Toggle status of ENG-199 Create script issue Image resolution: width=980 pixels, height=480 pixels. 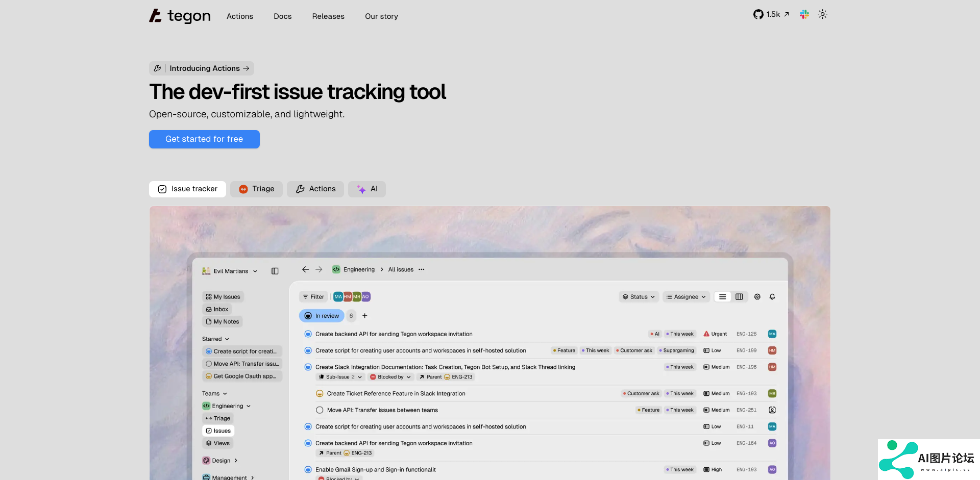point(308,350)
